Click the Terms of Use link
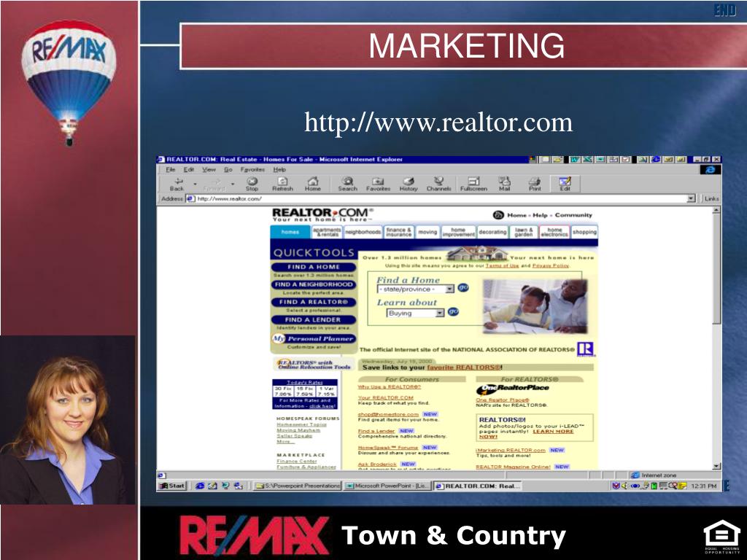 tap(502, 265)
